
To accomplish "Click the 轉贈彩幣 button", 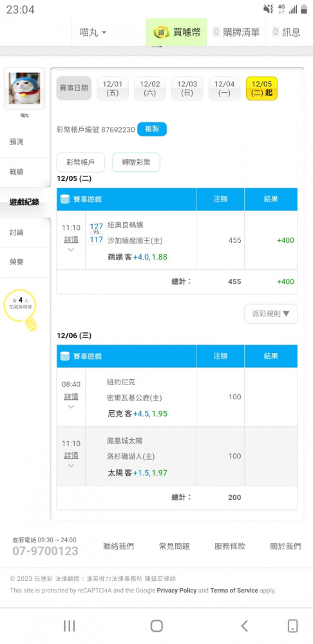I will [136, 162].
